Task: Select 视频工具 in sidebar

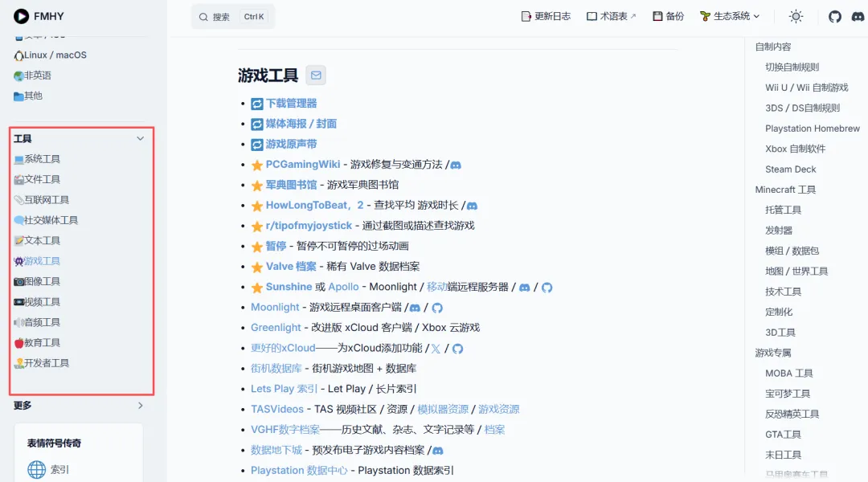Action: 37,302
